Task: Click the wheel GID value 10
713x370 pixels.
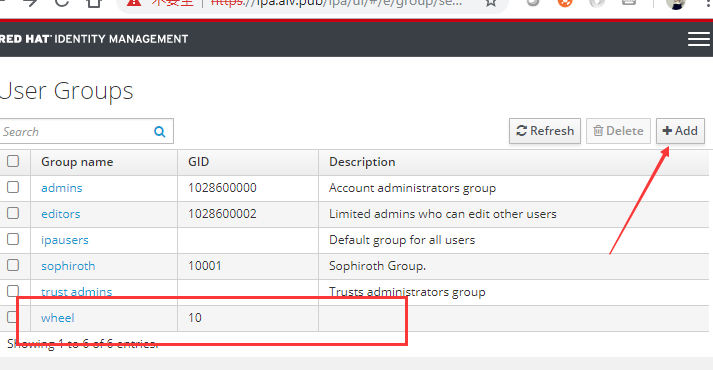Action: click(x=195, y=318)
